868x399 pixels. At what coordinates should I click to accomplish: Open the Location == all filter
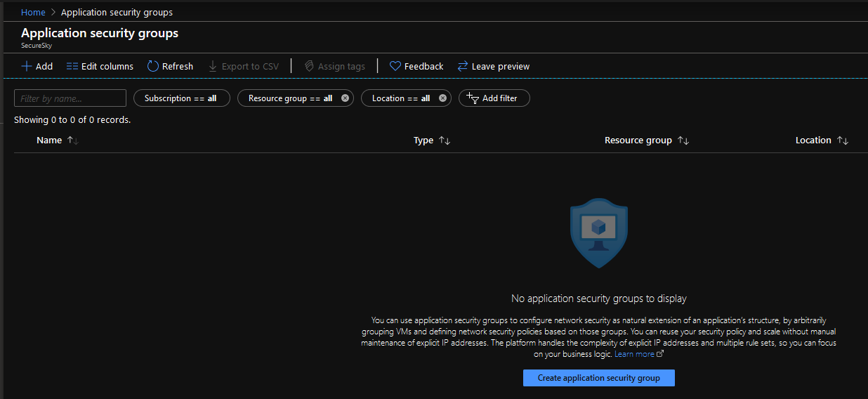pyautogui.click(x=401, y=98)
